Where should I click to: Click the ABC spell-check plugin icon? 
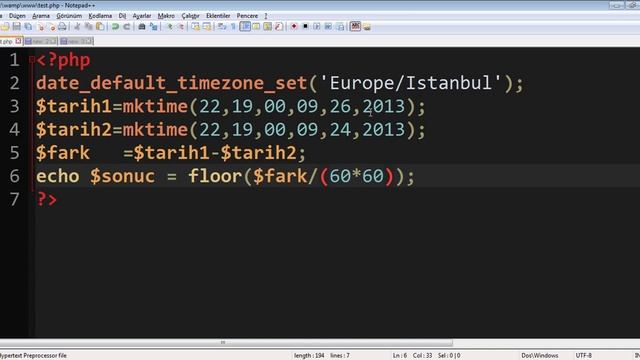point(355,27)
